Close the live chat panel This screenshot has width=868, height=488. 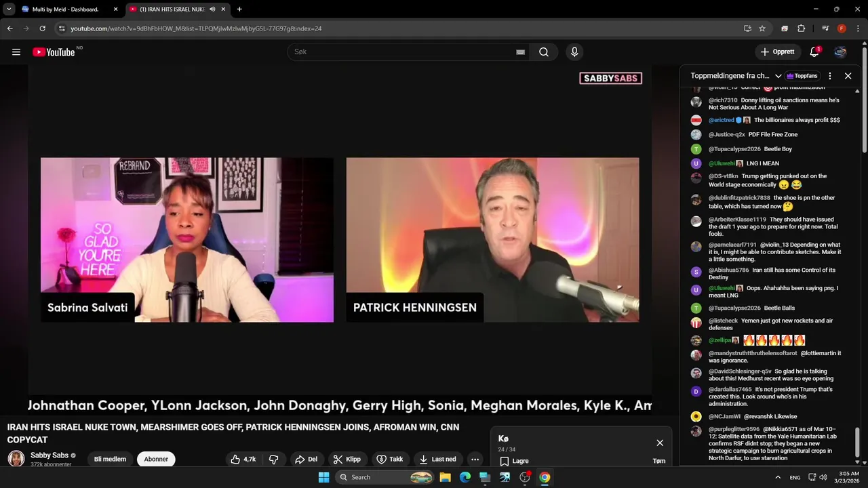click(848, 76)
